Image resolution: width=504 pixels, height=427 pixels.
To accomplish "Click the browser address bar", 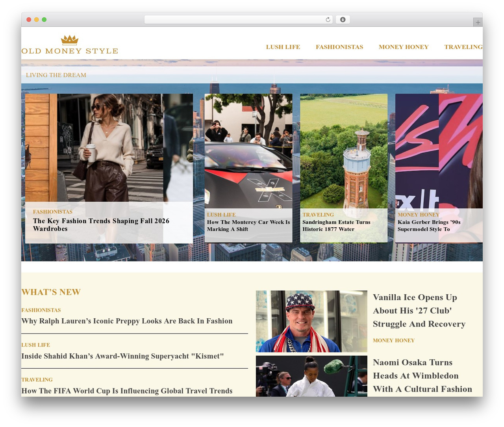I will tap(239, 20).
